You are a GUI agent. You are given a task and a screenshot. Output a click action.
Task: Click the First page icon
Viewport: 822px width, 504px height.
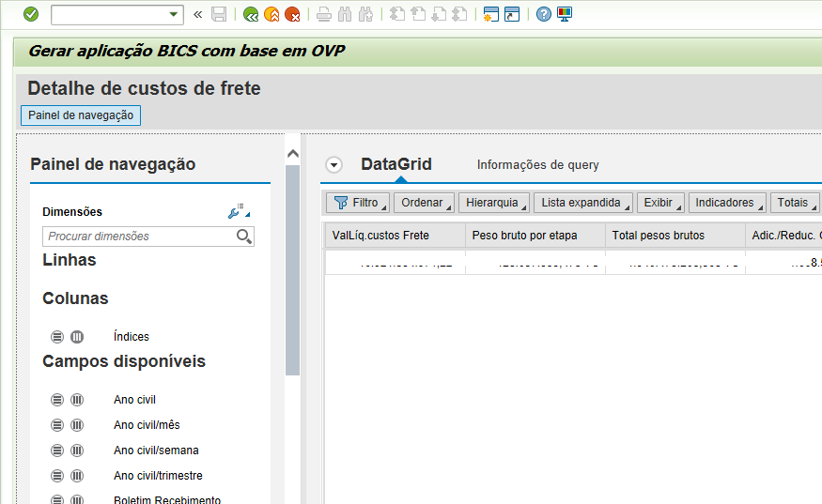397,14
